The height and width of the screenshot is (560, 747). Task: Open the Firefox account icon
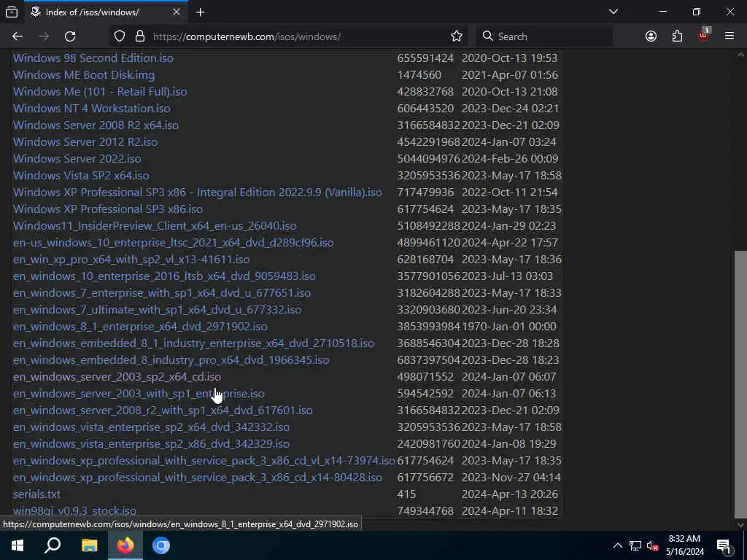click(651, 36)
